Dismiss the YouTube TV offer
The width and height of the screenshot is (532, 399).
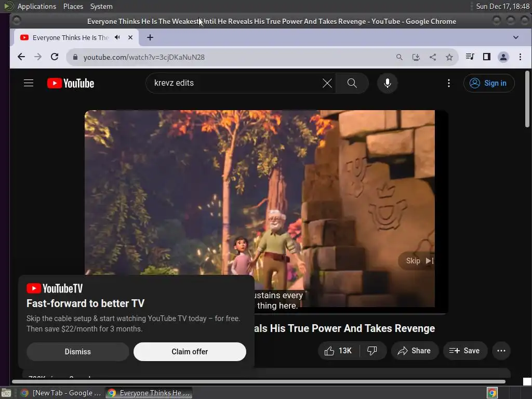pos(78,352)
